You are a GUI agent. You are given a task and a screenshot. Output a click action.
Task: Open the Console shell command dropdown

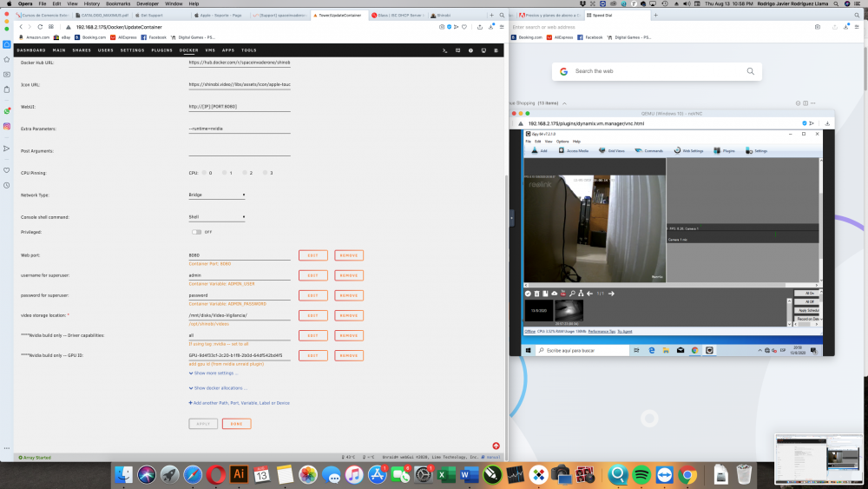(x=216, y=217)
